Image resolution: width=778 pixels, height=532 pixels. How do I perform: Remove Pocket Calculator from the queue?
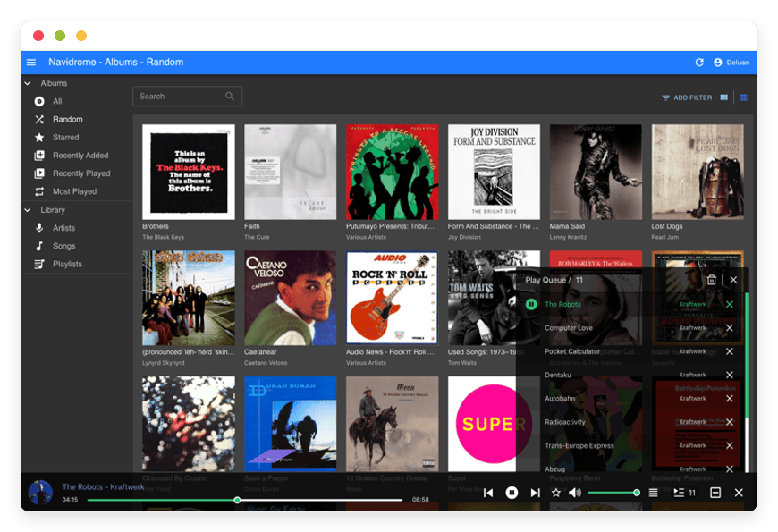point(730,351)
